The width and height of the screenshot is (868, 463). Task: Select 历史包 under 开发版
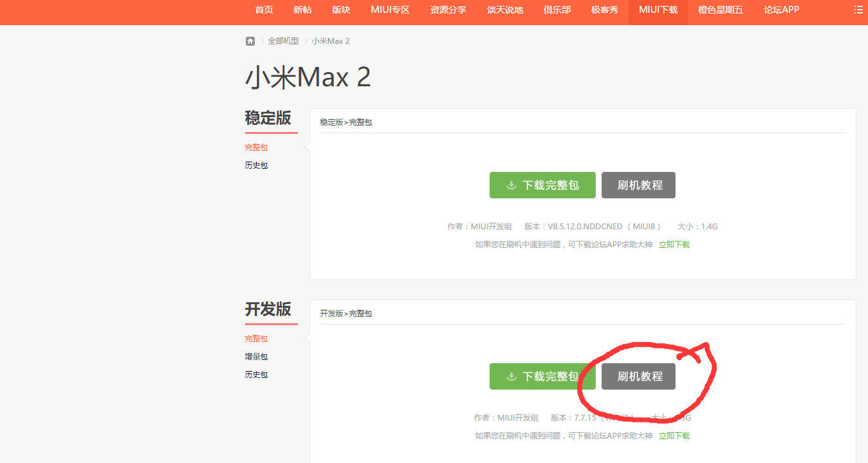click(256, 375)
